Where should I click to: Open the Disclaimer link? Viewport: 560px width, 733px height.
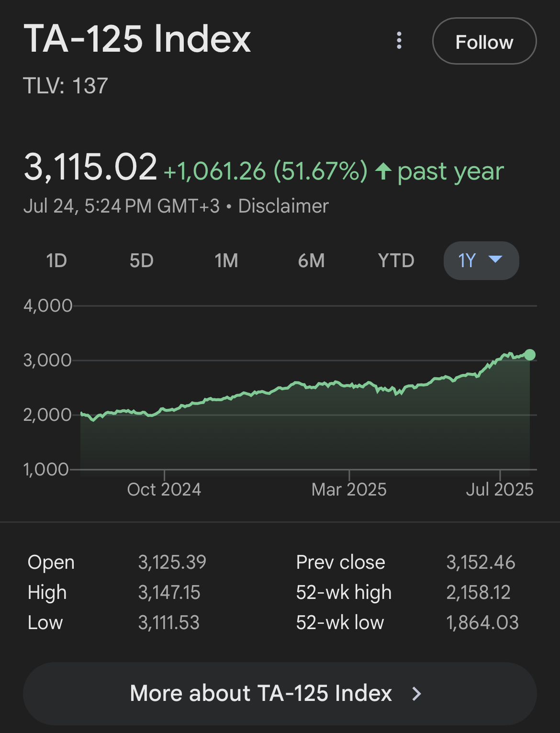(x=283, y=206)
